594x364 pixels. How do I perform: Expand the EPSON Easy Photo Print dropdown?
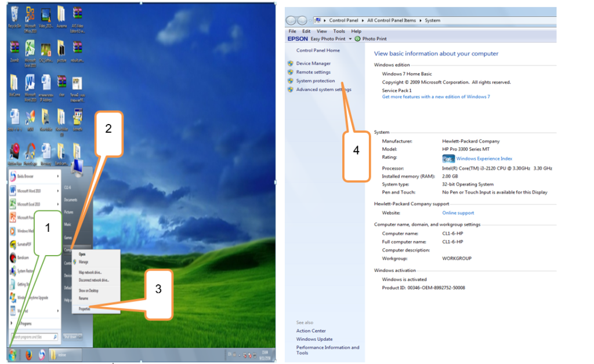350,39
